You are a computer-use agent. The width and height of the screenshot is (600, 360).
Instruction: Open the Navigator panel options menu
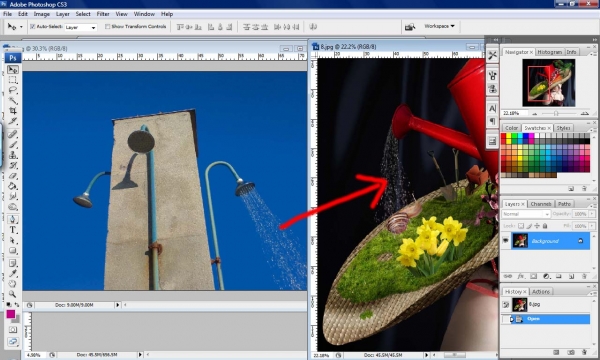593,53
